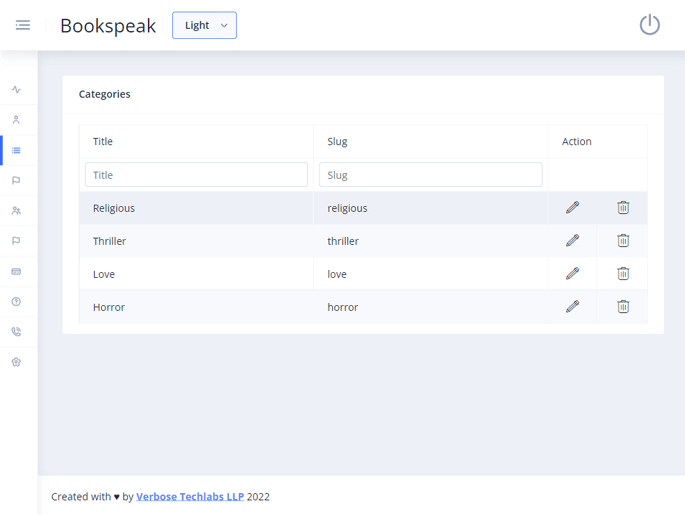685x515 pixels.
Task: Open the phone call sidebar item
Action: [16, 332]
